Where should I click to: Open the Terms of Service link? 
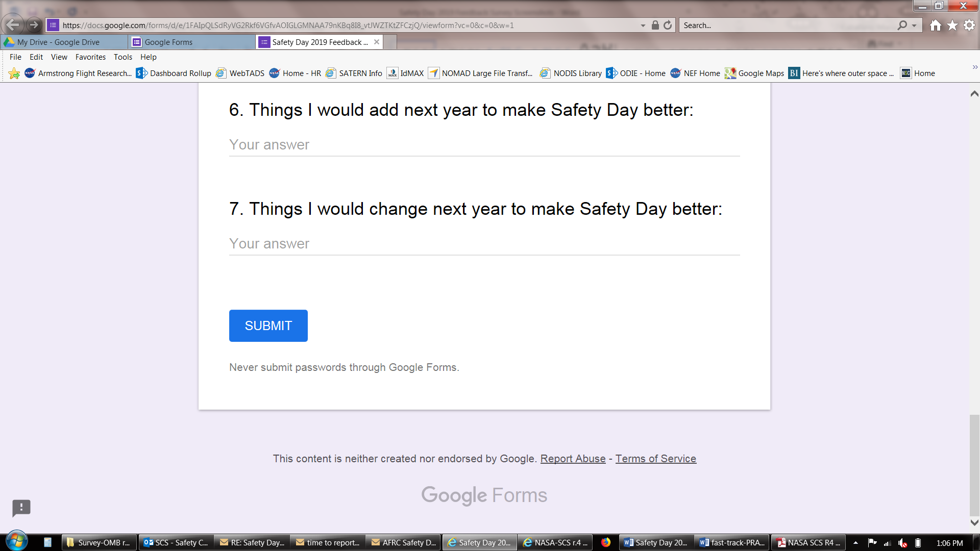tap(655, 459)
